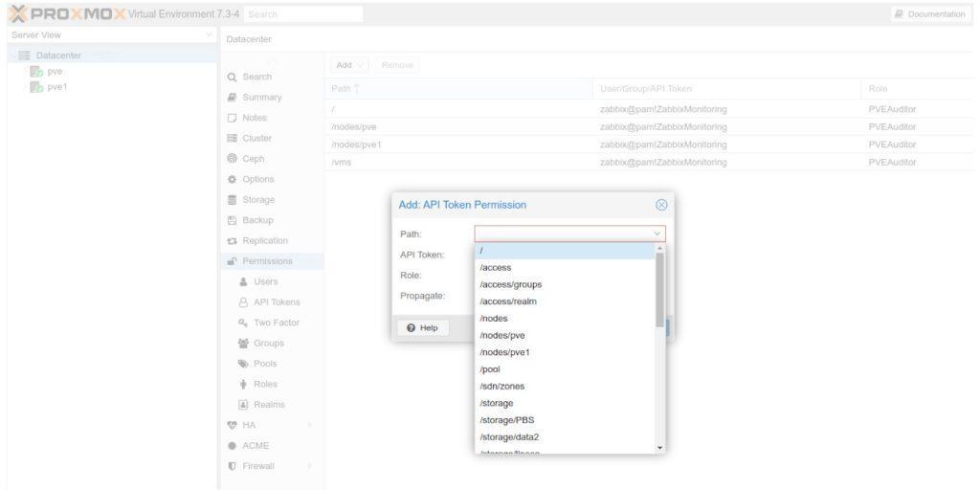Click the Replication arrows icon

(x=232, y=240)
